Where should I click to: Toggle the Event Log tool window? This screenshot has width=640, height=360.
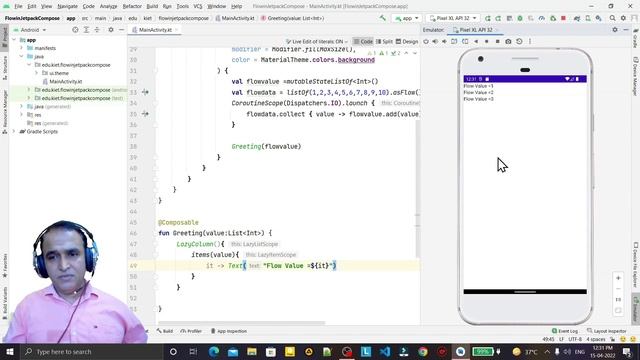(565, 331)
